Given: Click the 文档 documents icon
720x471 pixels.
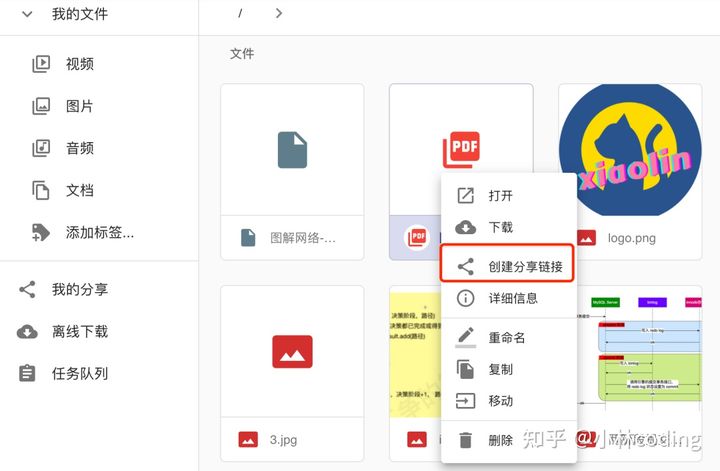Looking at the screenshot, I should pos(41,190).
